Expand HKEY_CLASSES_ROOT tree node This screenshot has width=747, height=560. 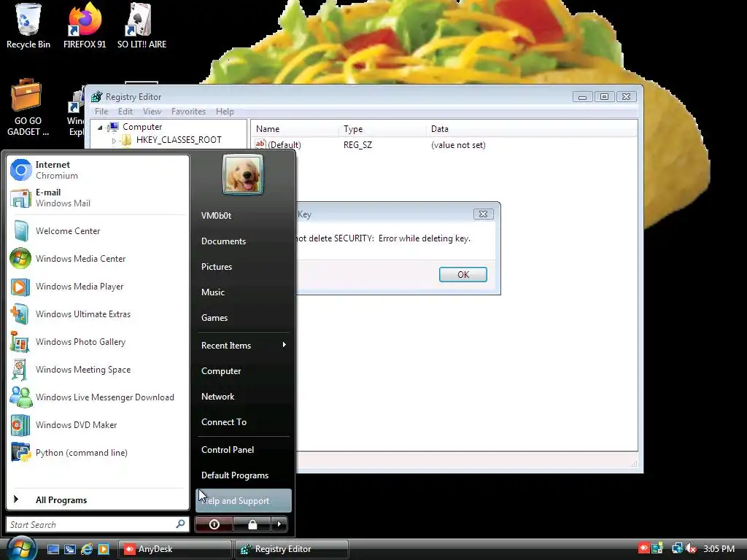pyautogui.click(x=114, y=141)
